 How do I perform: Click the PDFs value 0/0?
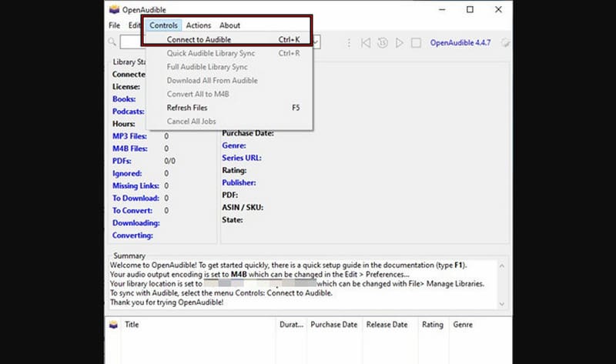pos(169,161)
